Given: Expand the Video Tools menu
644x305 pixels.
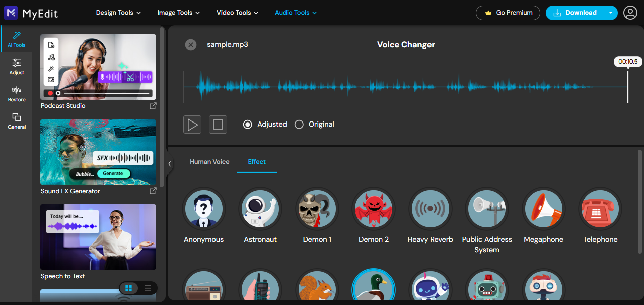Looking at the screenshot, I should pos(237,13).
